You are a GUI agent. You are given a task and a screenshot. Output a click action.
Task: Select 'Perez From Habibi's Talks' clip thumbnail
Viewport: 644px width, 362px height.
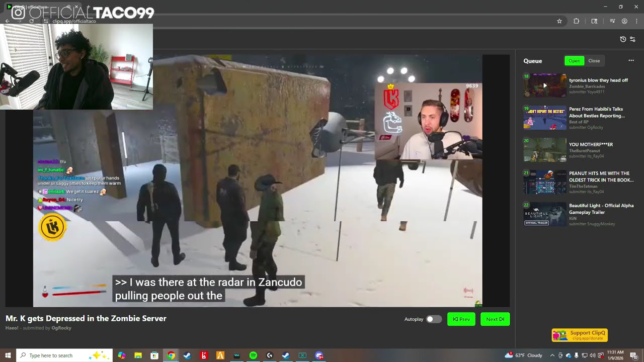click(545, 118)
